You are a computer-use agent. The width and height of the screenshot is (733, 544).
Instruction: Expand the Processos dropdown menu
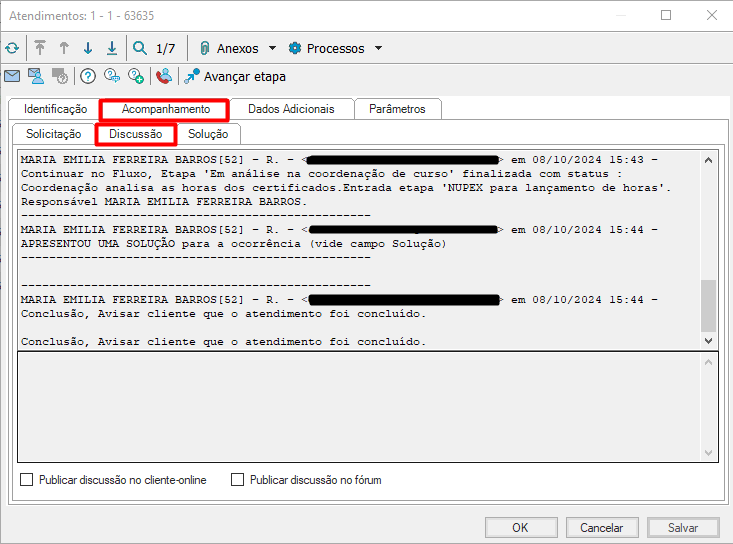[x=335, y=48]
